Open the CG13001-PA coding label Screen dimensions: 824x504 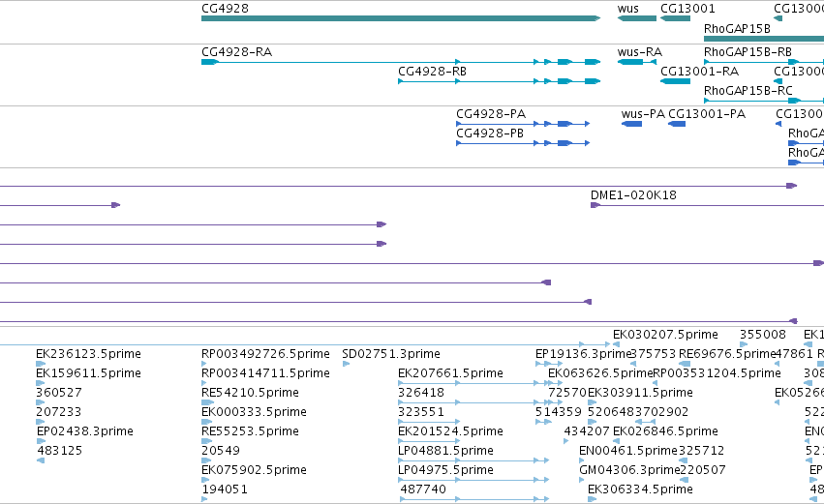click(x=707, y=114)
